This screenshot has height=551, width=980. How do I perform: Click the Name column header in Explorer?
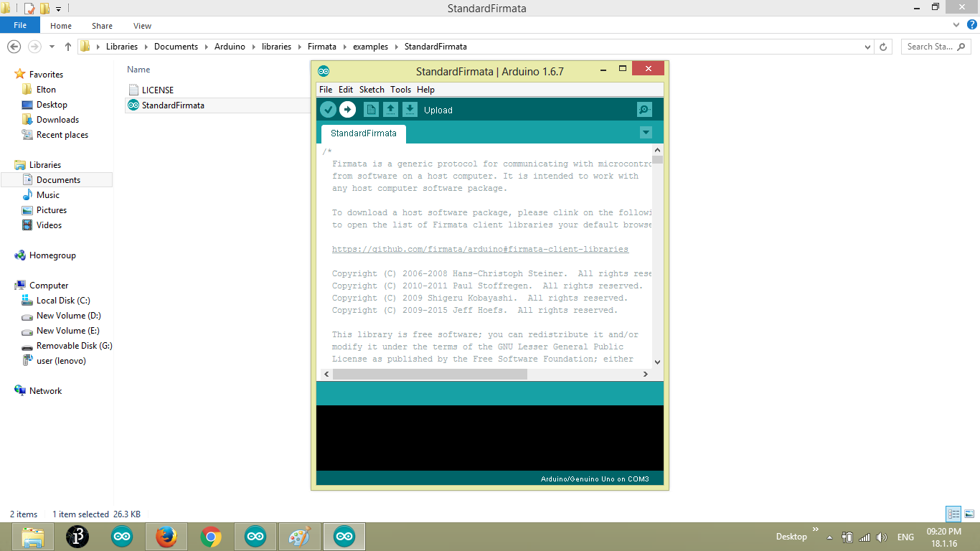pyautogui.click(x=138, y=70)
